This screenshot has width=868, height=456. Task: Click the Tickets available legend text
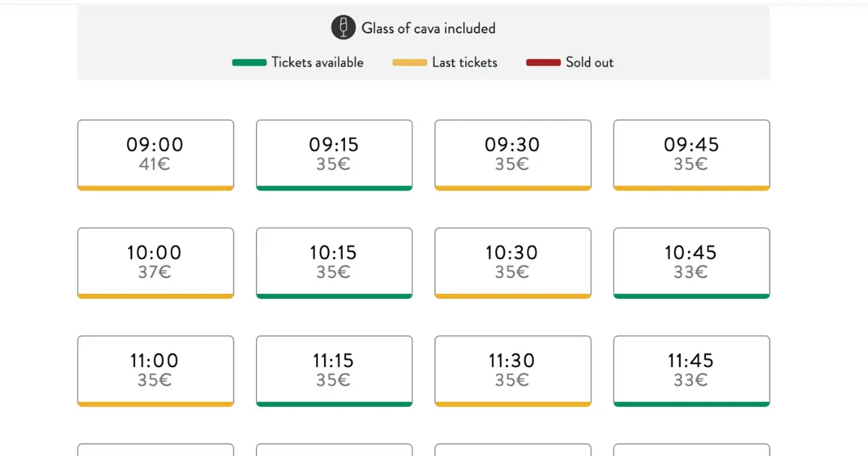[318, 62]
